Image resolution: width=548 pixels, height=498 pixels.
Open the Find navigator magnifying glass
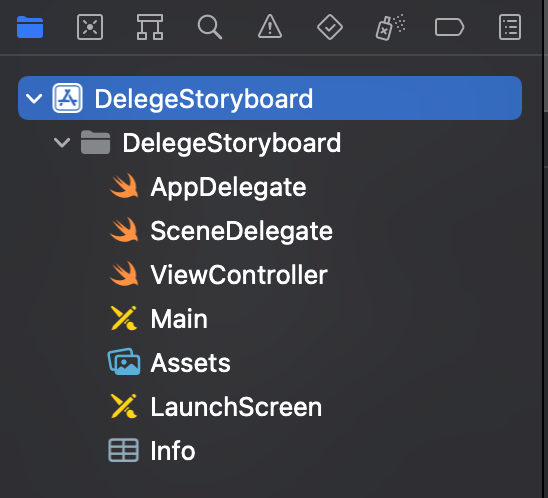click(x=210, y=27)
